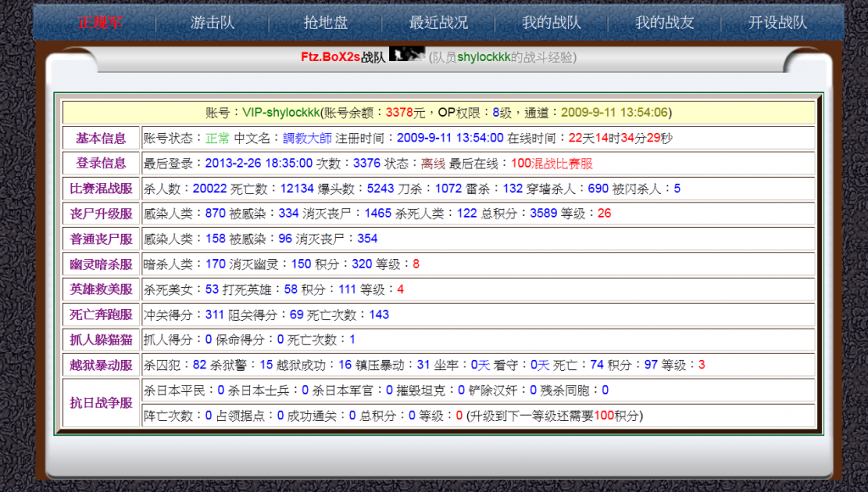Click the 英雄救美服 row header
The height and width of the screenshot is (492, 868).
point(101,289)
